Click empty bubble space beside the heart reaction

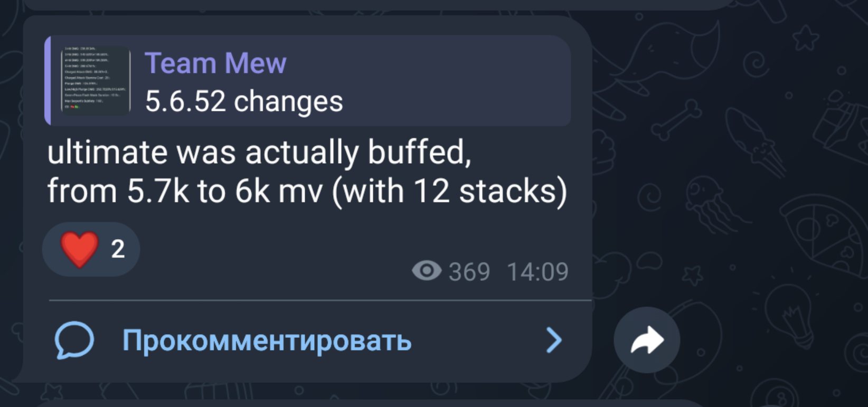[x=264, y=248]
